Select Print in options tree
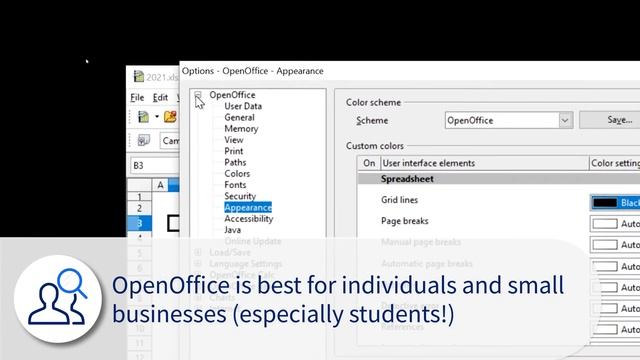The height and width of the screenshot is (360, 640). pos(233,151)
